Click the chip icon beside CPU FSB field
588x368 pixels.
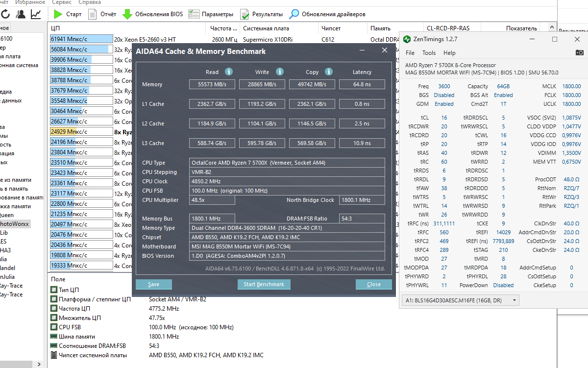(x=54, y=327)
